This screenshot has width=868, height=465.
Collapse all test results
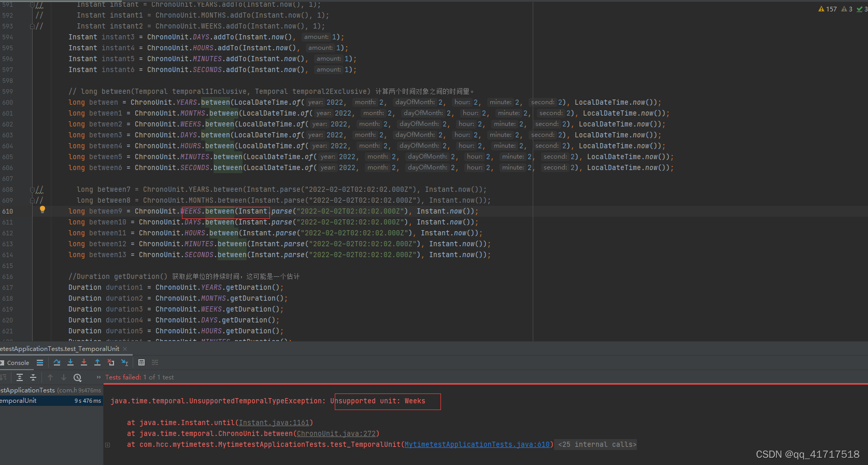point(33,377)
